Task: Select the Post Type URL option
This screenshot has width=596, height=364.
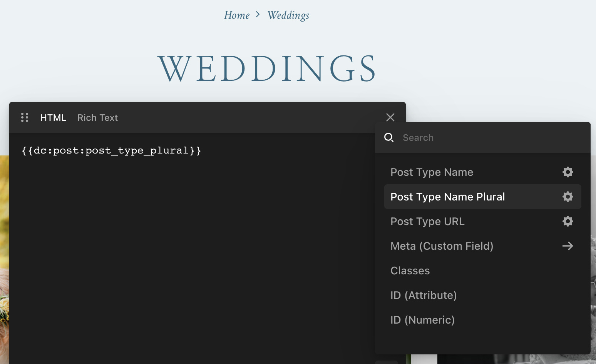Action: point(427,221)
